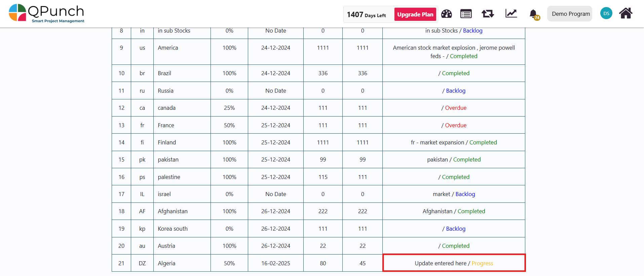Click Backlog status in Korea south row
The width and height of the screenshot is (644, 276).
pos(456,229)
